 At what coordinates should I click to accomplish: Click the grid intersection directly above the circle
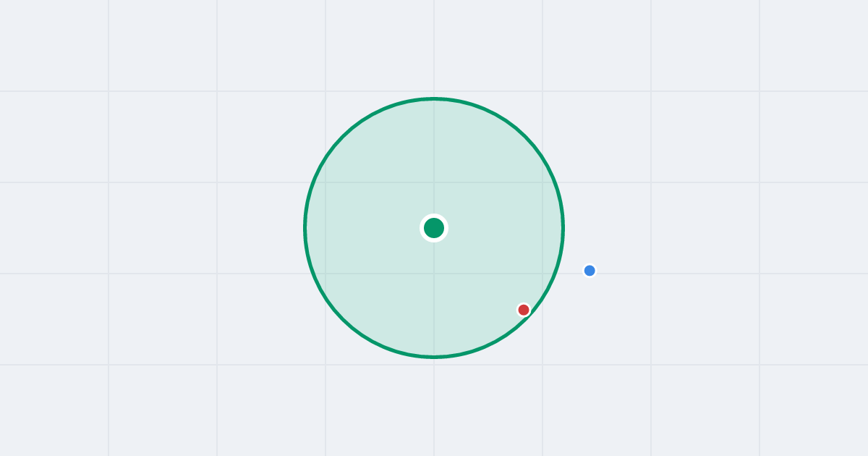(434, 91)
